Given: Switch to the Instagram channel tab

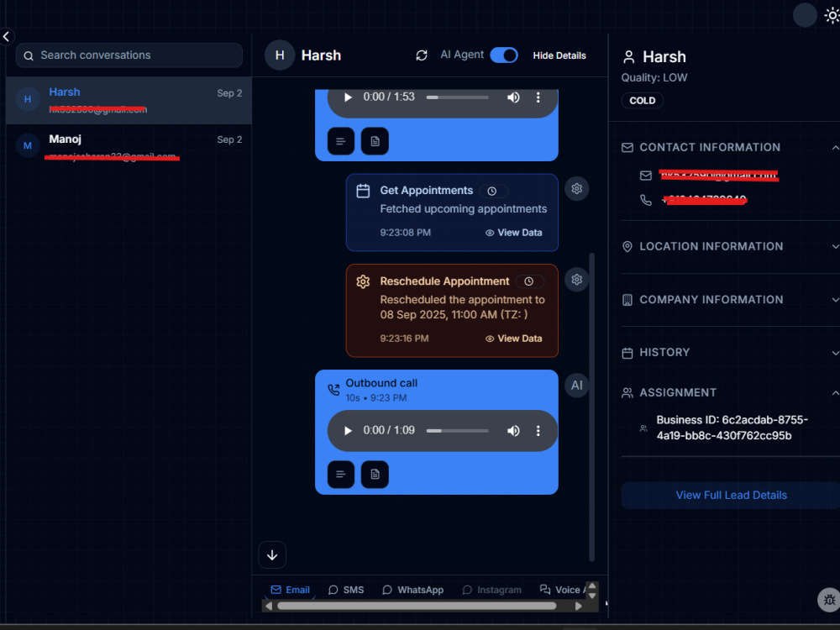Looking at the screenshot, I should 491,590.
